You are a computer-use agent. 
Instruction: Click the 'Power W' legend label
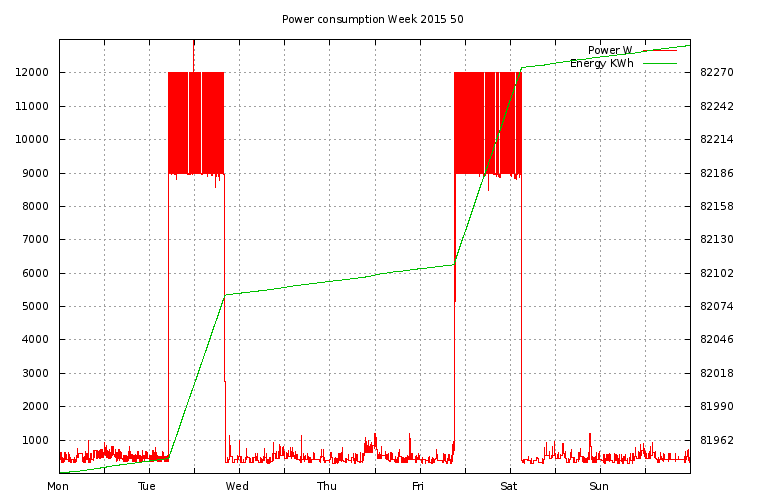click(x=610, y=50)
